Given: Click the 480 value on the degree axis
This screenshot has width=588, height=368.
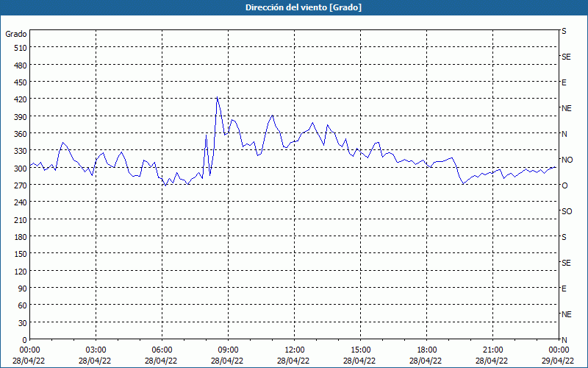Looking at the screenshot, I should point(21,66).
